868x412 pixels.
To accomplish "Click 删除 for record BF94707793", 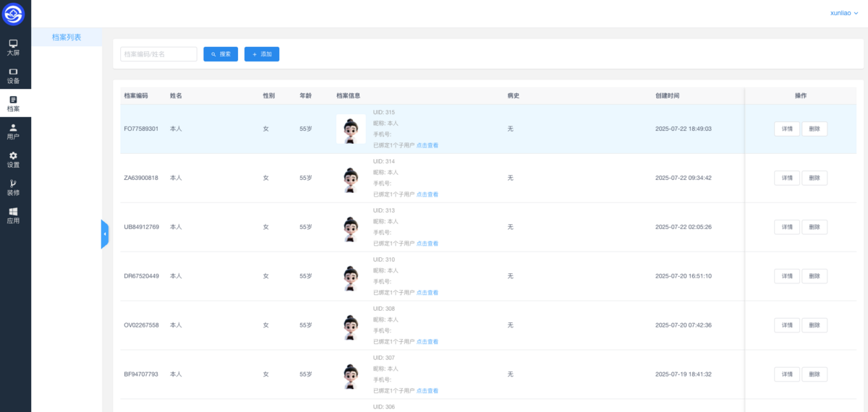I will pos(814,374).
